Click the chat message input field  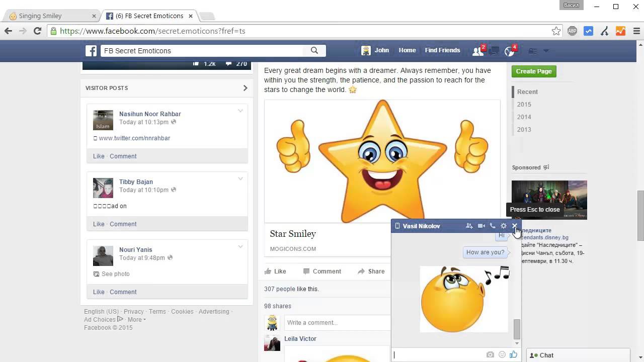[x=438, y=355]
